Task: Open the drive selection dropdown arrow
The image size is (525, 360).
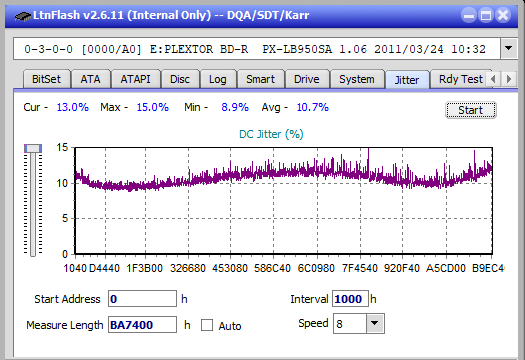Action: point(509,49)
